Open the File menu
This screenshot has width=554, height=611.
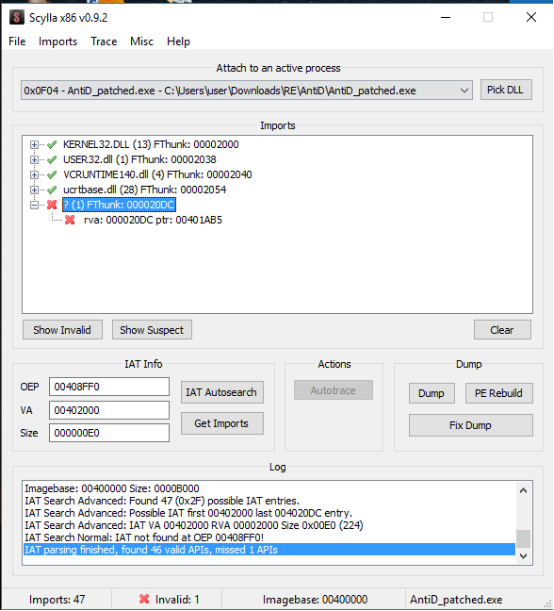[17, 41]
